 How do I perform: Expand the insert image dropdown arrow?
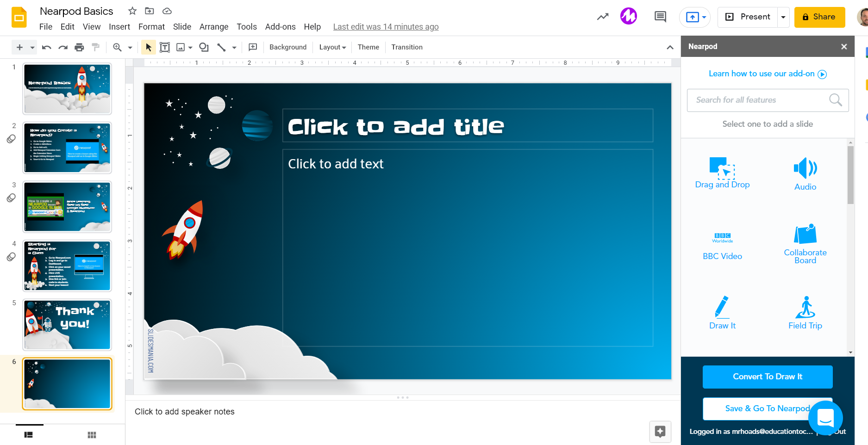[190, 48]
